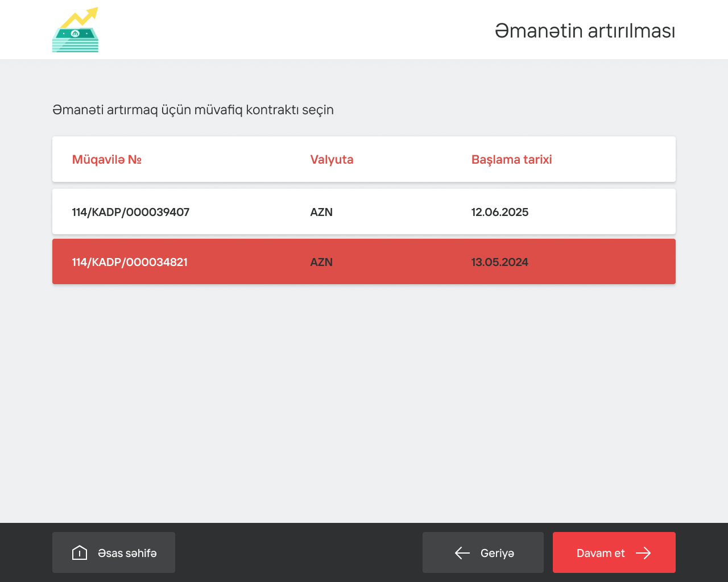
Task: Continue with the Davam et button
Action: 614,552
